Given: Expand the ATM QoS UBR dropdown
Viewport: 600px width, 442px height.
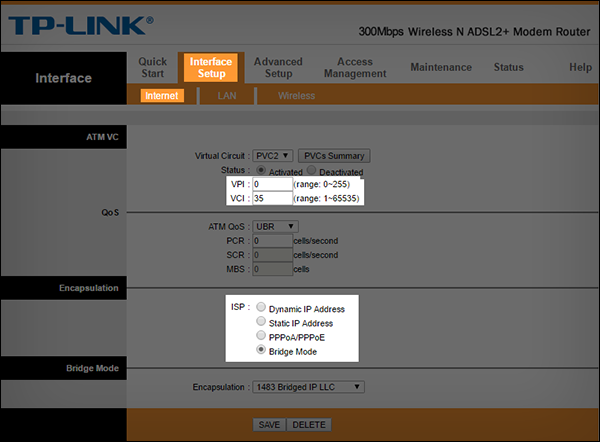Looking at the screenshot, I should [275, 227].
